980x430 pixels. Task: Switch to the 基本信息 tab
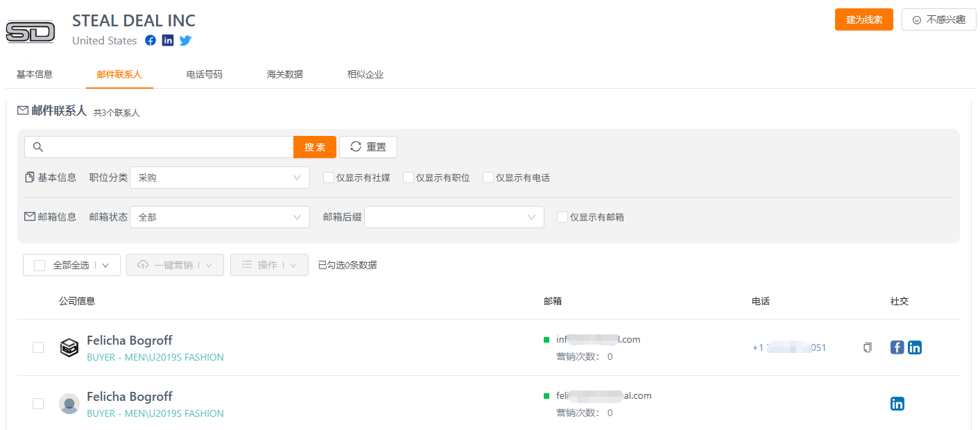click(35, 74)
